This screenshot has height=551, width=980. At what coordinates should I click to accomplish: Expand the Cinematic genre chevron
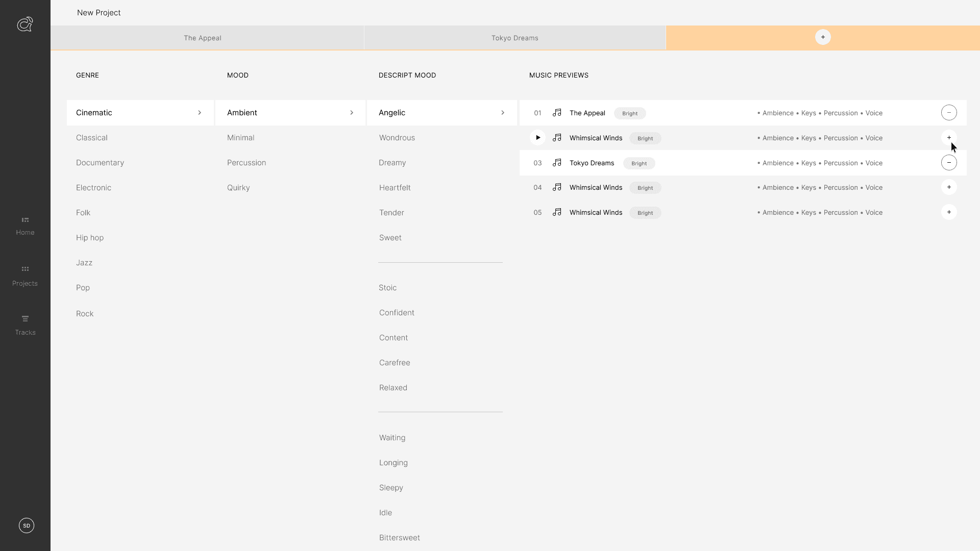200,113
